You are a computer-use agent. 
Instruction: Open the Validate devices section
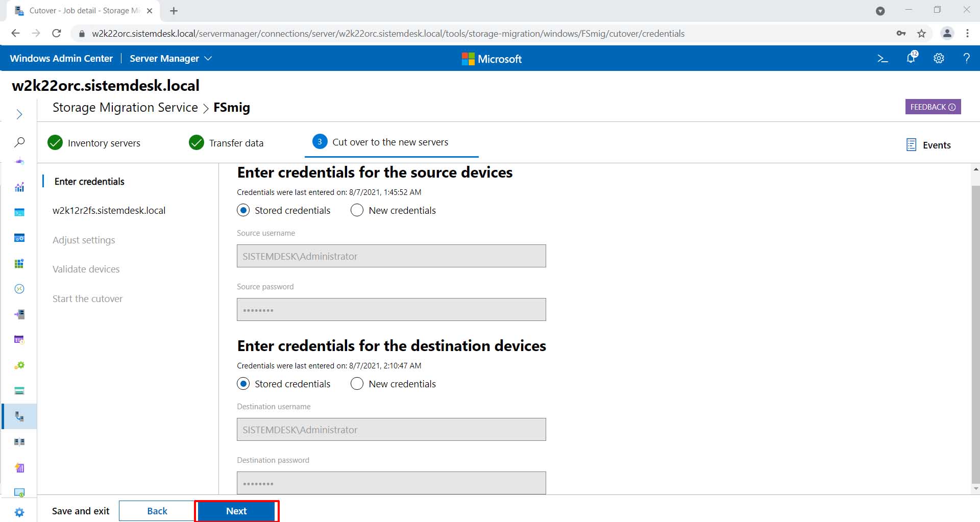(86, 269)
